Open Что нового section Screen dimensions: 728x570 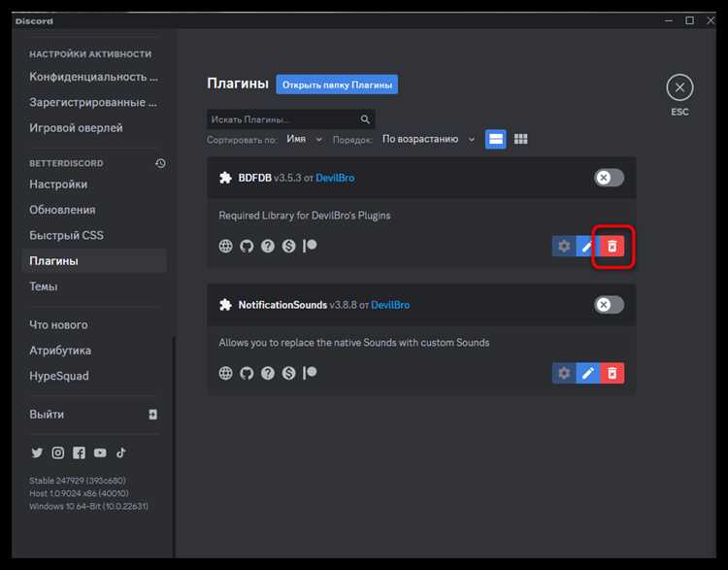tap(94, 324)
